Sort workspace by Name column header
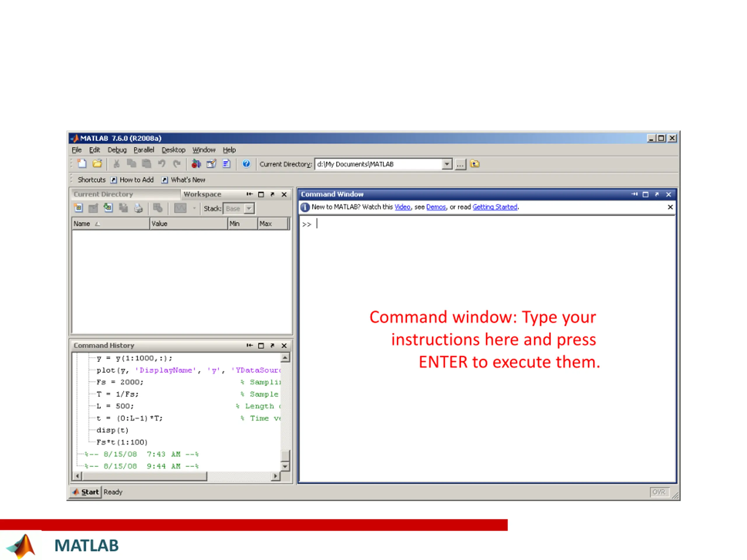 point(111,224)
